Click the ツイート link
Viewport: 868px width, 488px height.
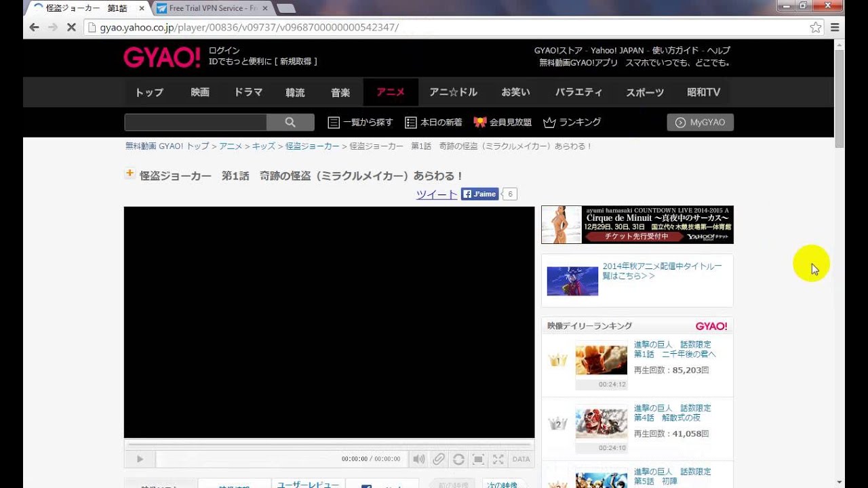pos(437,195)
